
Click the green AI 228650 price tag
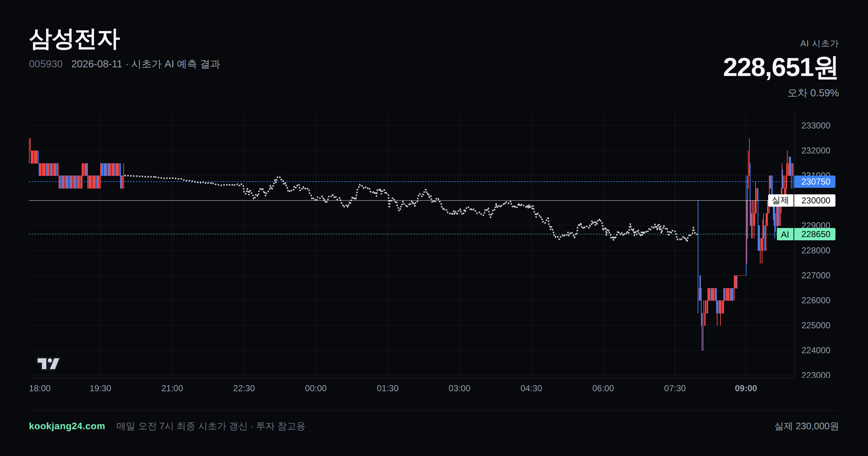(x=806, y=234)
